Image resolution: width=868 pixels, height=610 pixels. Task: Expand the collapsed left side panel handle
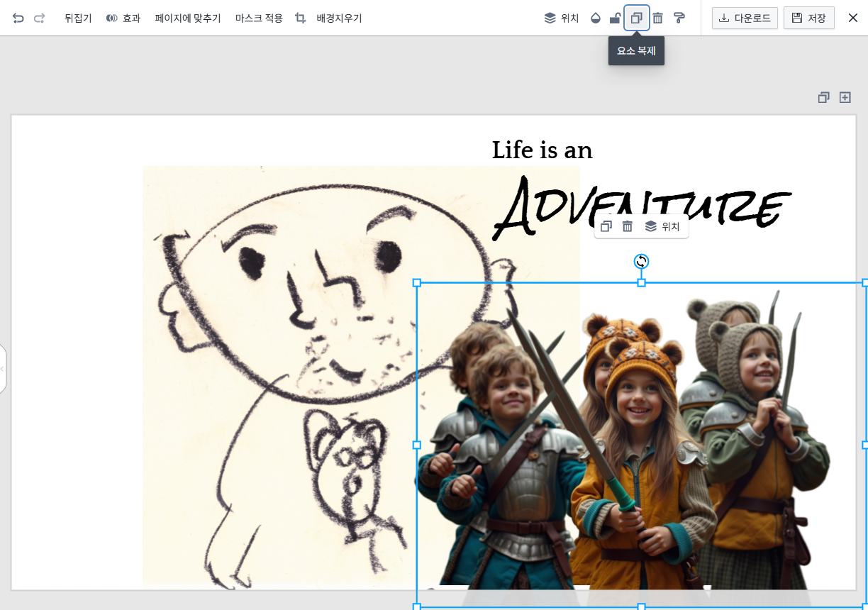(3, 369)
